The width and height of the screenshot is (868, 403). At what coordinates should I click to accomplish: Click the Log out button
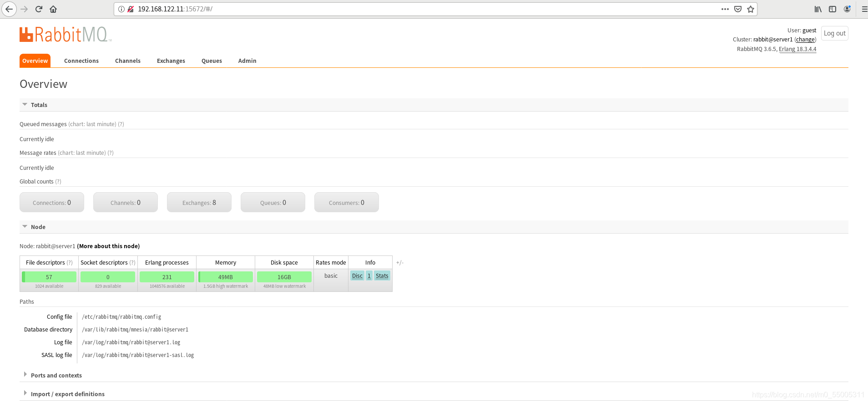coord(835,33)
